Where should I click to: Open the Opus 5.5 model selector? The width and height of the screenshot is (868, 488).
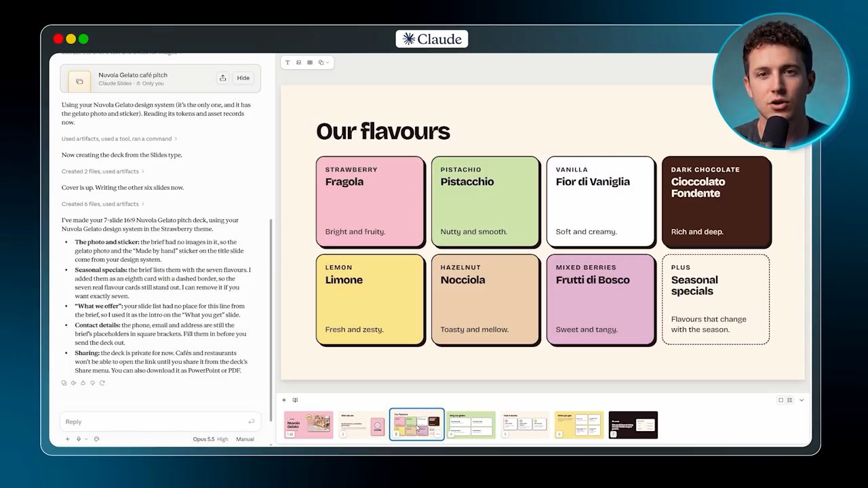[210, 439]
